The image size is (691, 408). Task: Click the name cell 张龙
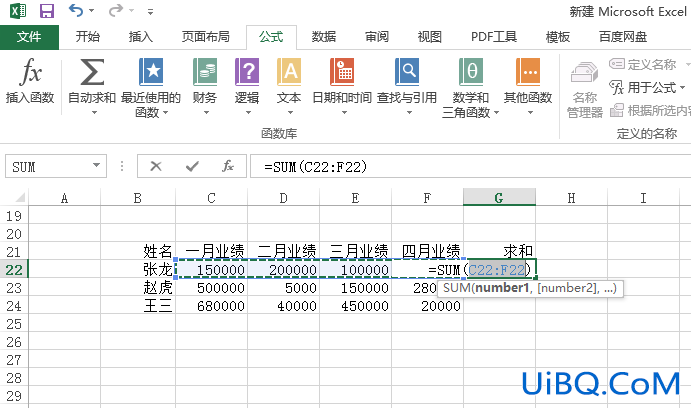click(x=138, y=270)
